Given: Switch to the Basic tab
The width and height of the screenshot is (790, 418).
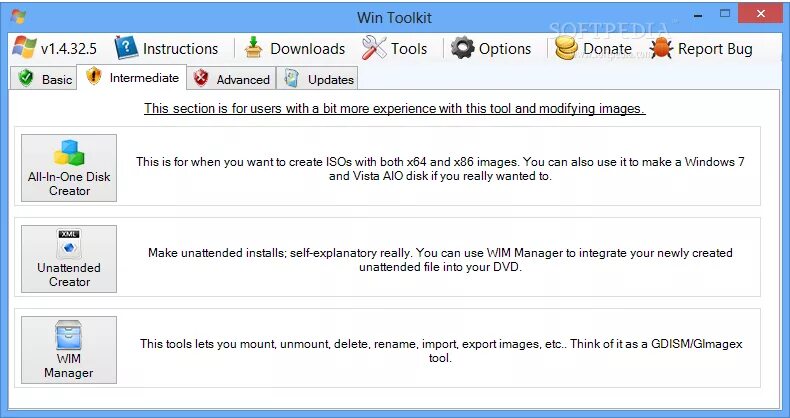Looking at the screenshot, I should pyautogui.click(x=43, y=79).
